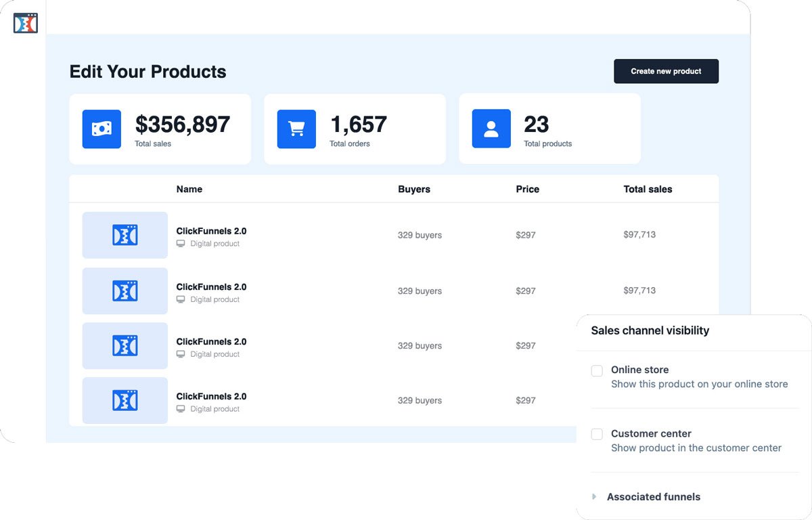
Task: Select the $97,713 total sales value
Action: 639,234
